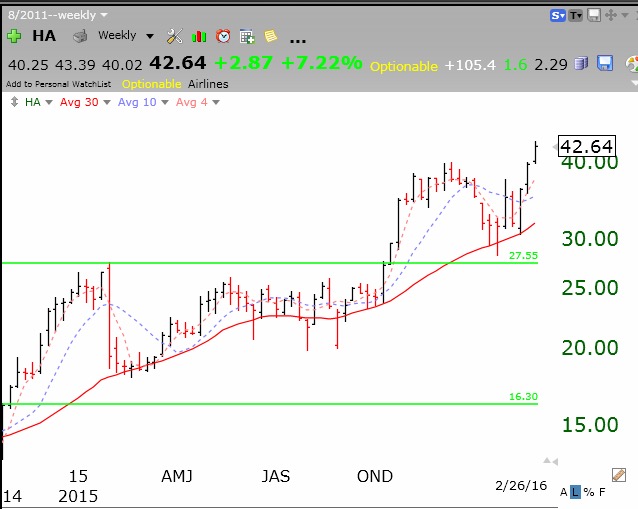638x509 pixels.
Task: Click the +105.4 value in header
Action: (x=470, y=65)
